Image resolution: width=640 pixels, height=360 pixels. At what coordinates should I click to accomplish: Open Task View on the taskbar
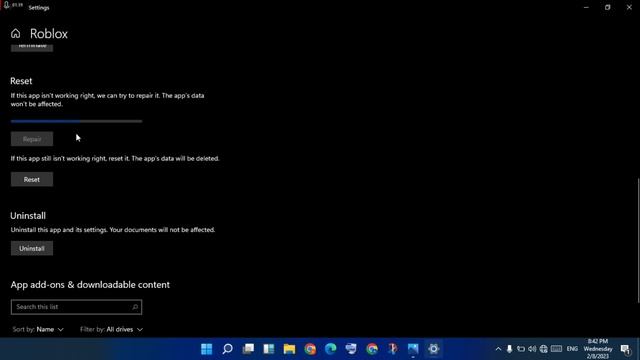coord(248,349)
